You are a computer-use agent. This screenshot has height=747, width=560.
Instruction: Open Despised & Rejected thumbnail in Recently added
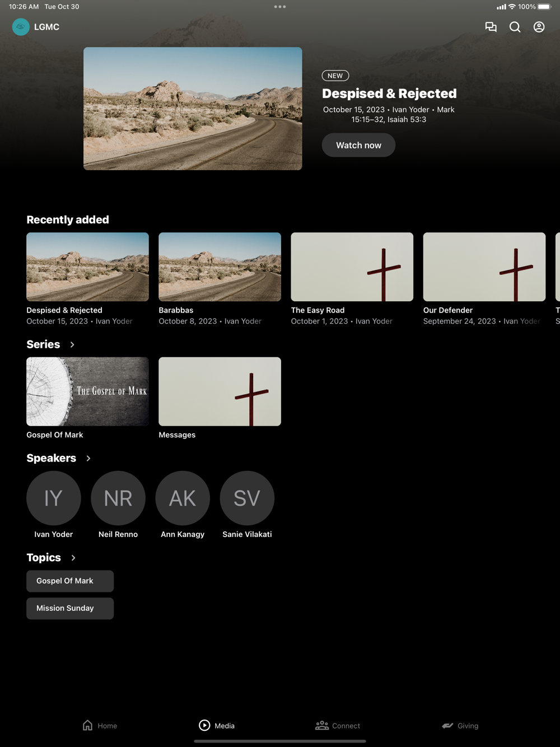tap(87, 267)
